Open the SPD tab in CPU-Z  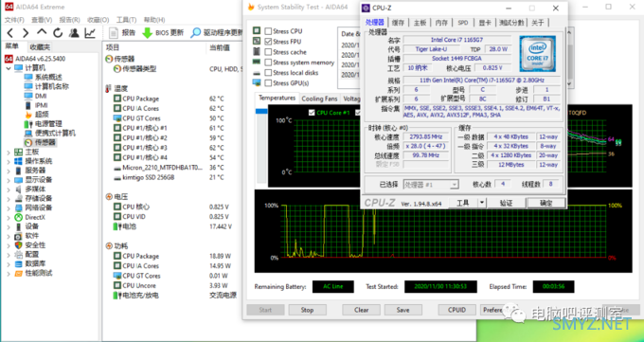[x=463, y=23]
